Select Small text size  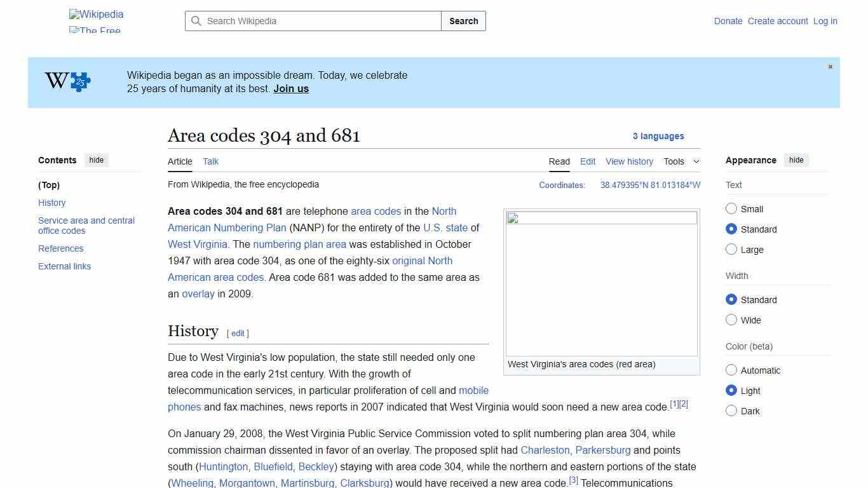click(x=731, y=208)
